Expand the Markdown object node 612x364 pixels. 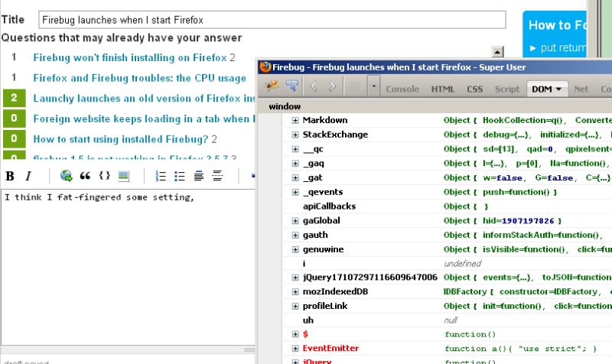coord(295,121)
